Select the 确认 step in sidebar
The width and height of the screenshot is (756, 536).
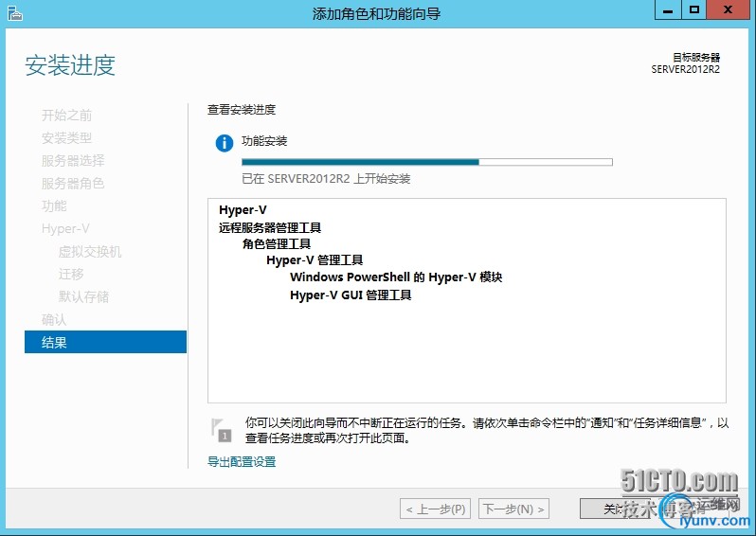tap(54, 319)
